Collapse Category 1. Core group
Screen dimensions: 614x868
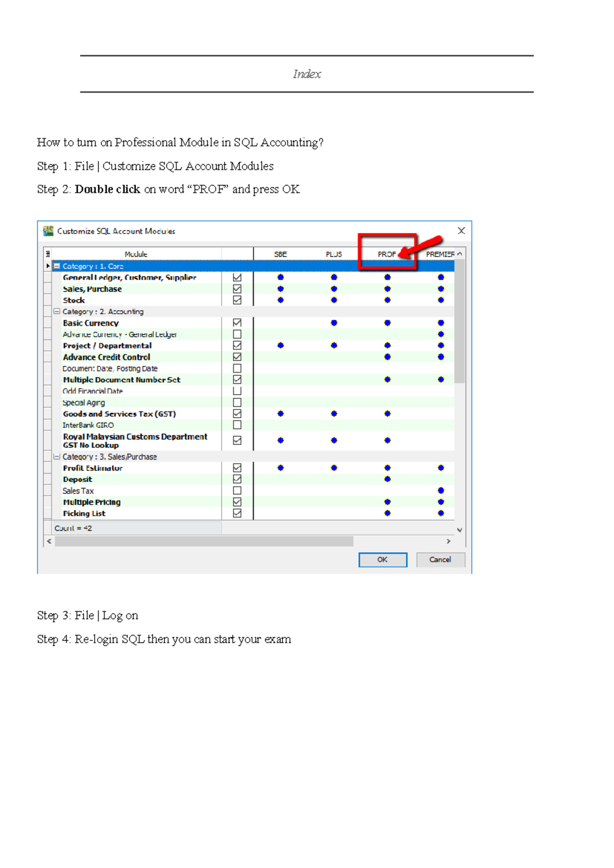pyautogui.click(x=57, y=266)
